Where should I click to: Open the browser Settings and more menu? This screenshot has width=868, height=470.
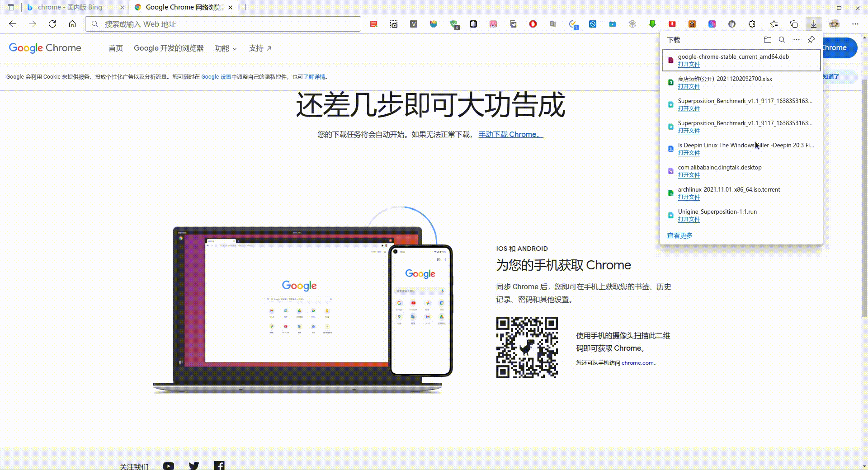click(855, 24)
